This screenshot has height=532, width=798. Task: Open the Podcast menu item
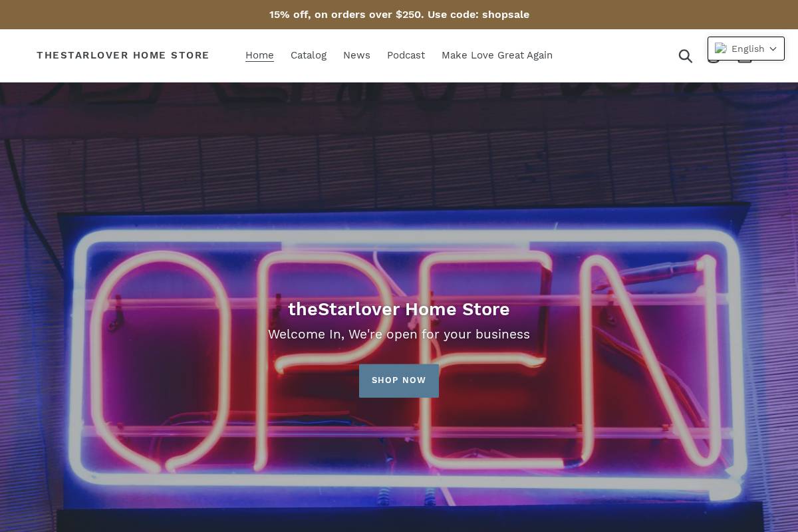pyautogui.click(x=406, y=55)
